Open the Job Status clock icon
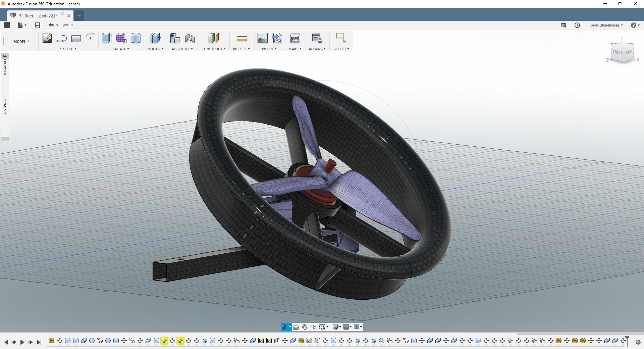The height and width of the screenshot is (349, 644). coord(577,25)
